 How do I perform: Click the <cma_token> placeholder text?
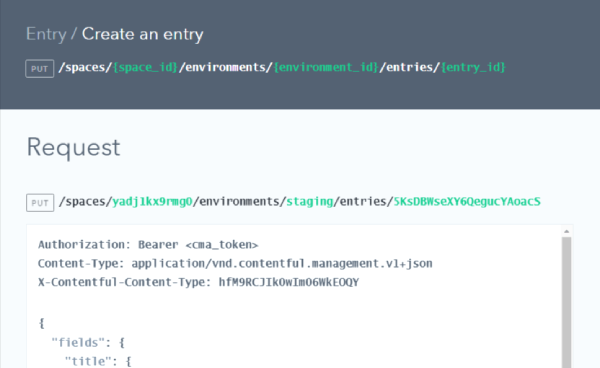(222, 245)
